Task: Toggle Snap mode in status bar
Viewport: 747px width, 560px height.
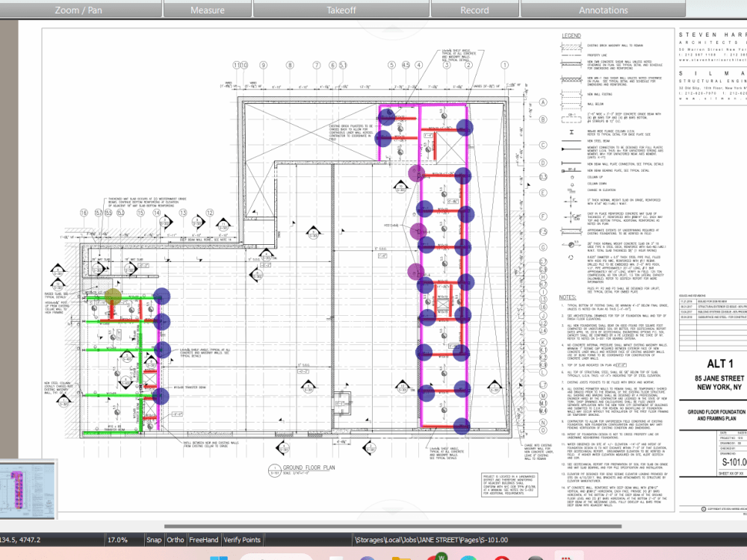Action: click(154, 540)
